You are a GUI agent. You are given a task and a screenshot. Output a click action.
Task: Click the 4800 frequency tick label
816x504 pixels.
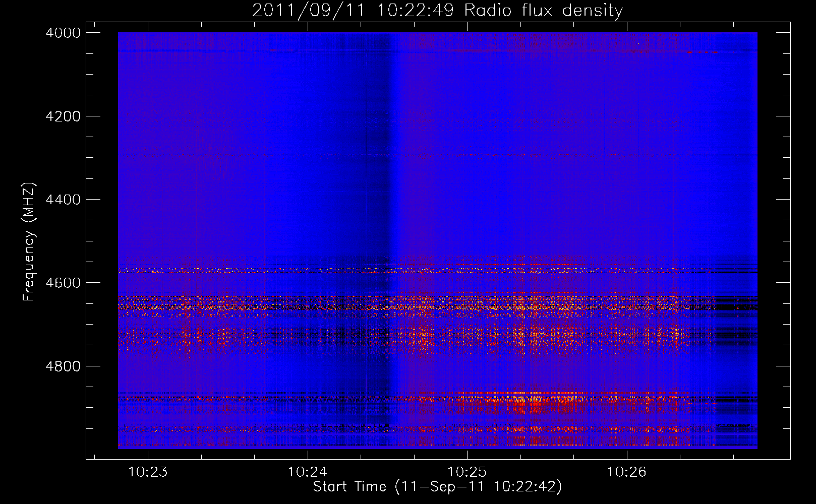pyautogui.click(x=63, y=366)
